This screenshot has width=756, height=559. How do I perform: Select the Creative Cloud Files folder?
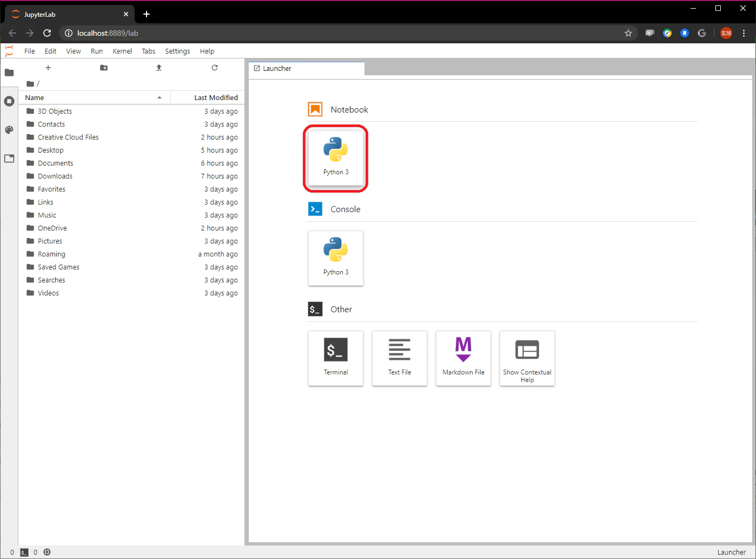point(131,137)
